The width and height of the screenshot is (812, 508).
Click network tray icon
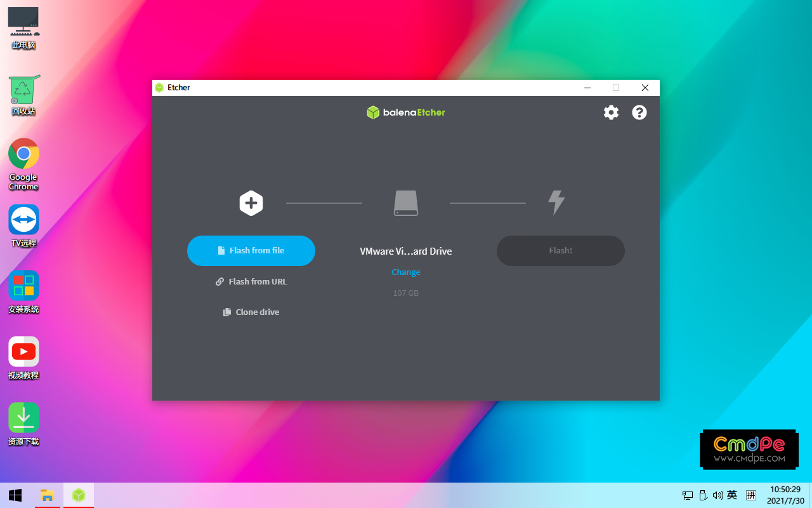tap(688, 495)
